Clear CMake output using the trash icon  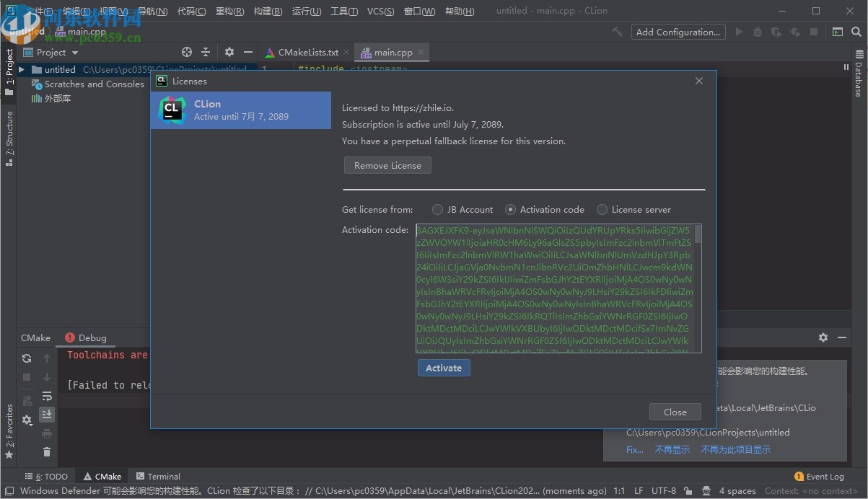coord(47,451)
